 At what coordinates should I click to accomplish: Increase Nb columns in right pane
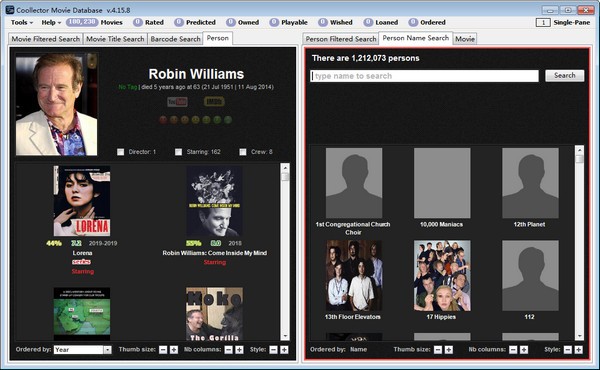pyautogui.click(x=524, y=350)
